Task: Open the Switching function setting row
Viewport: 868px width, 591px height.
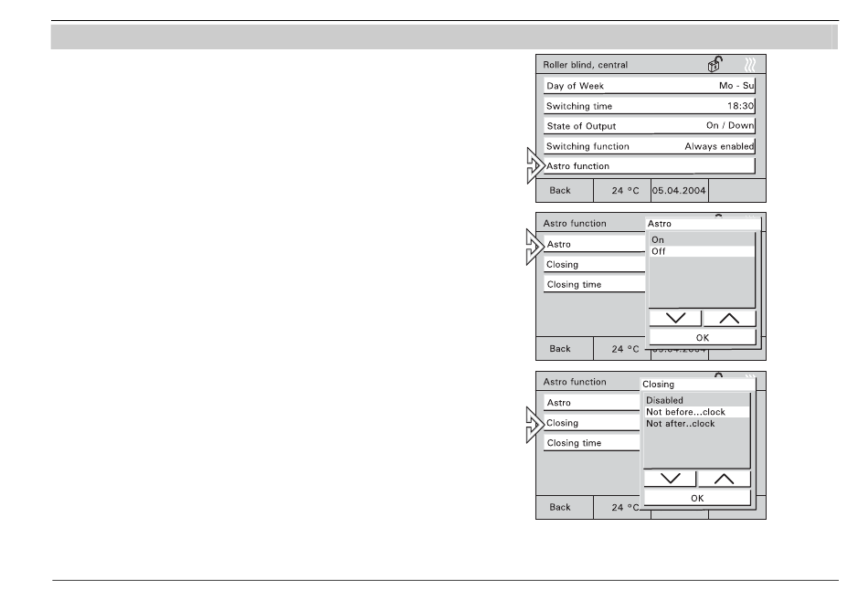Action: point(650,146)
